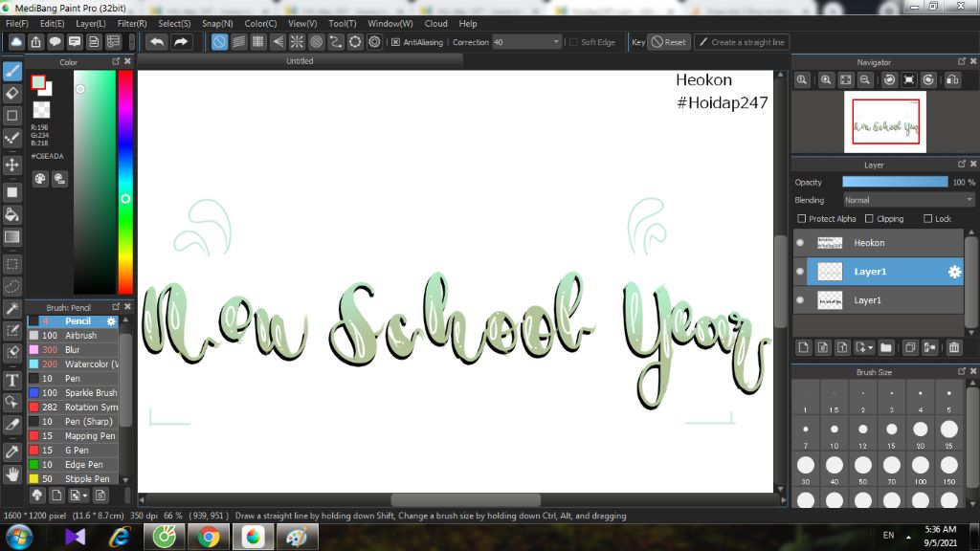Screen dimensions: 980x551
Task: Undock the Color panel
Action: (x=116, y=61)
